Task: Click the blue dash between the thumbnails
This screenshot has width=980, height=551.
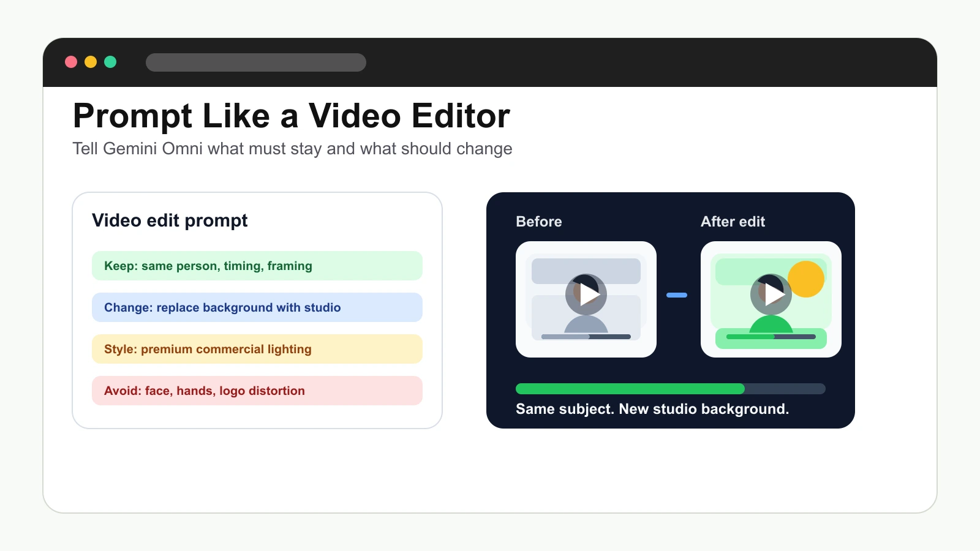Action: point(677,295)
